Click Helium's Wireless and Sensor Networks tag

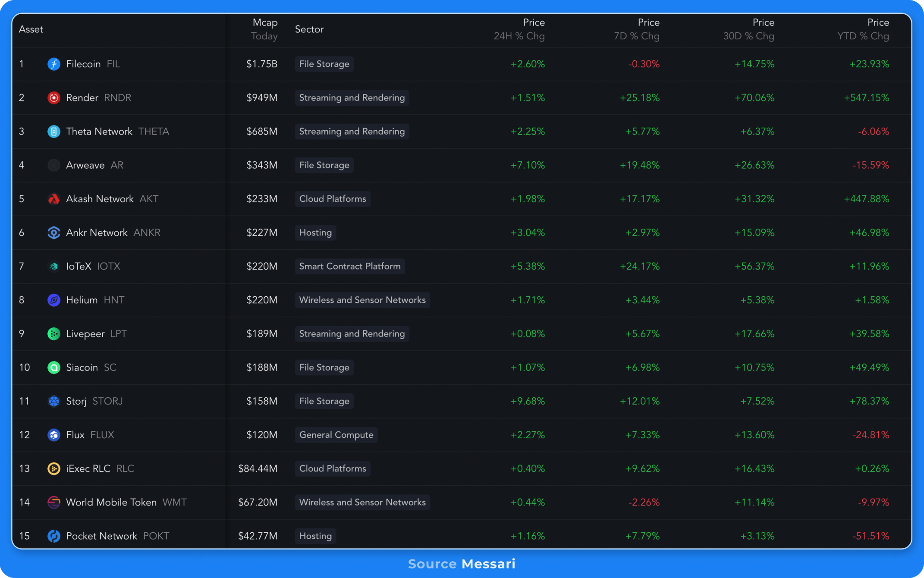(x=362, y=300)
